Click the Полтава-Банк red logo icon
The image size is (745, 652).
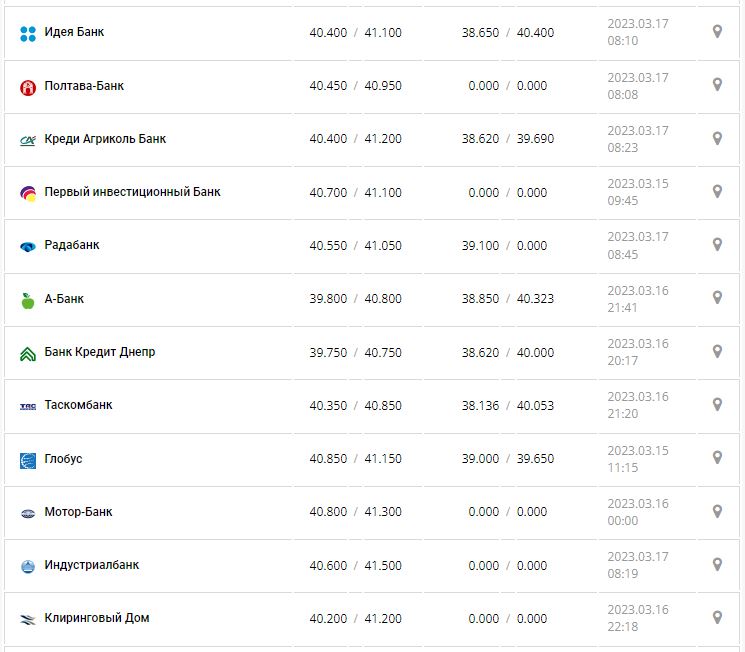point(28,87)
